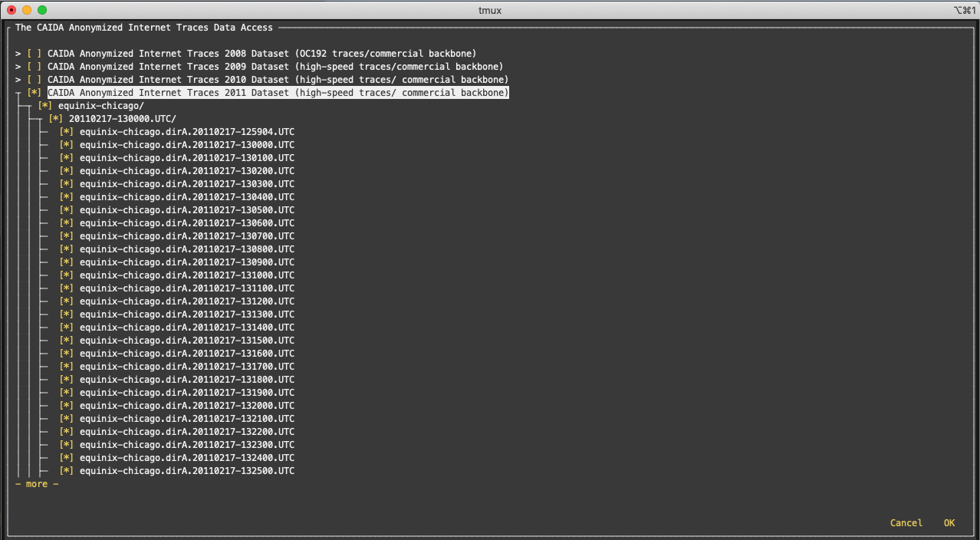
Task: Check the 2010 Dataset checkbox
Action: click(34, 80)
